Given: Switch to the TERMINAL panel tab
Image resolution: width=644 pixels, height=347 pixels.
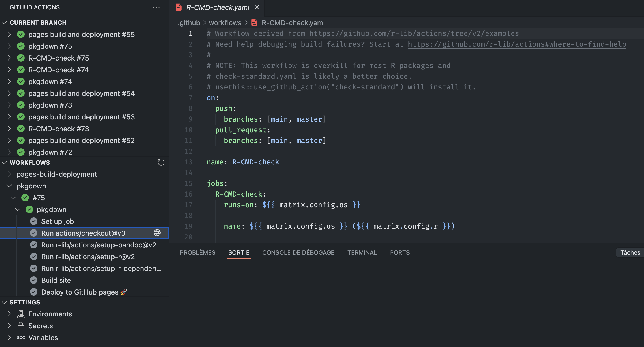Looking at the screenshot, I should coord(362,252).
